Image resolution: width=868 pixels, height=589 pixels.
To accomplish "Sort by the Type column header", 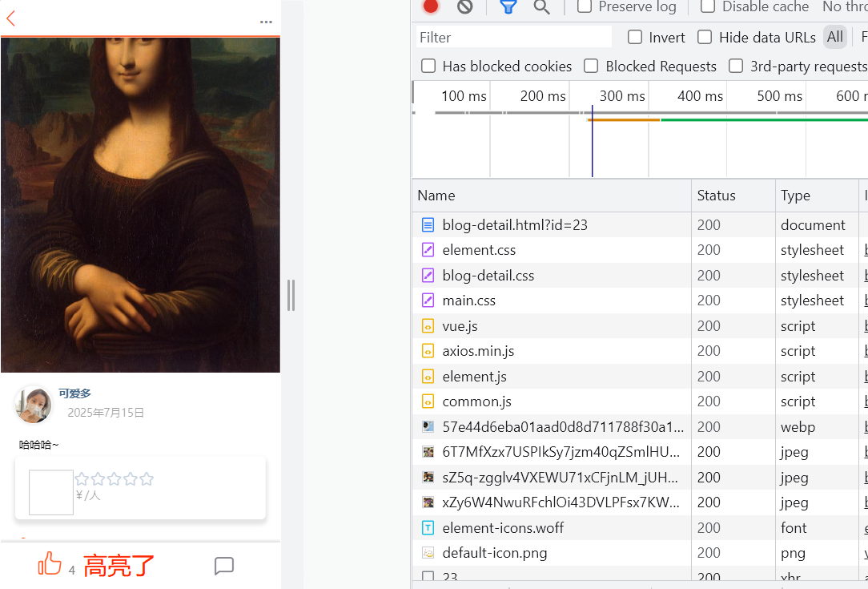I will click(x=817, y=196).
